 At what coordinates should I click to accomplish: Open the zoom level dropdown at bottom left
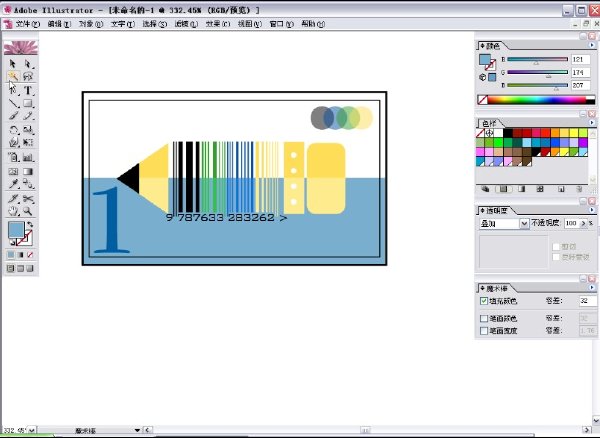point(31,430)
